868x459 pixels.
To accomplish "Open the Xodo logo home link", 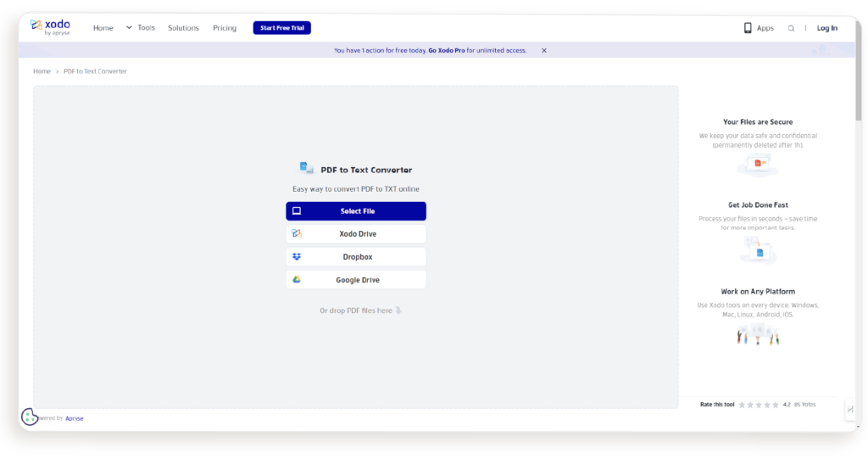I will click(50, 27).
